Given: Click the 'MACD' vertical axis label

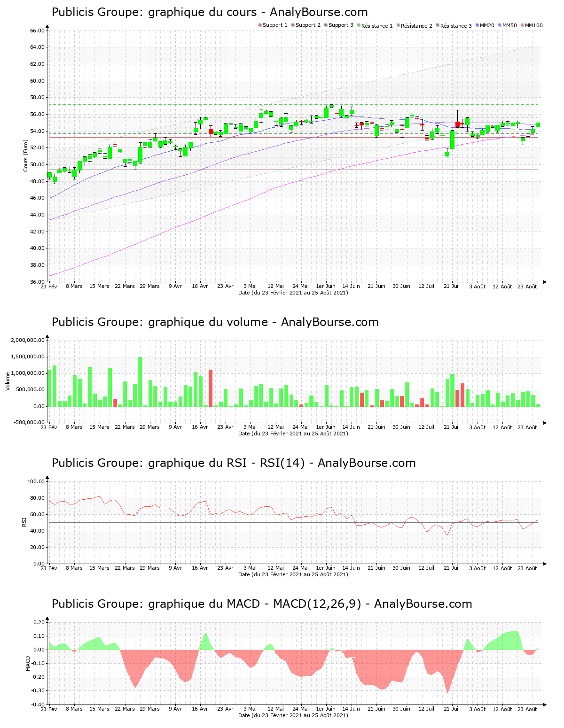Looking at the screenshot, I should pos(28,663).
